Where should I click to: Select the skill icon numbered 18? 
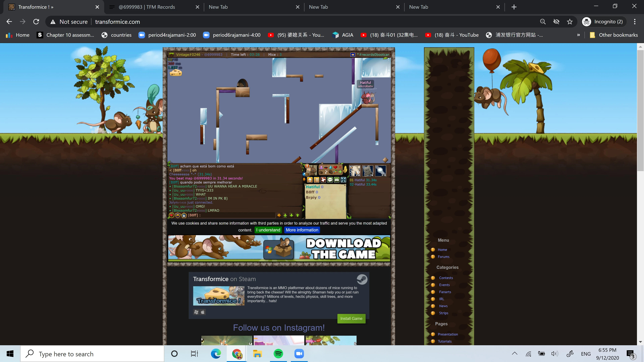[x=355, y=171]
